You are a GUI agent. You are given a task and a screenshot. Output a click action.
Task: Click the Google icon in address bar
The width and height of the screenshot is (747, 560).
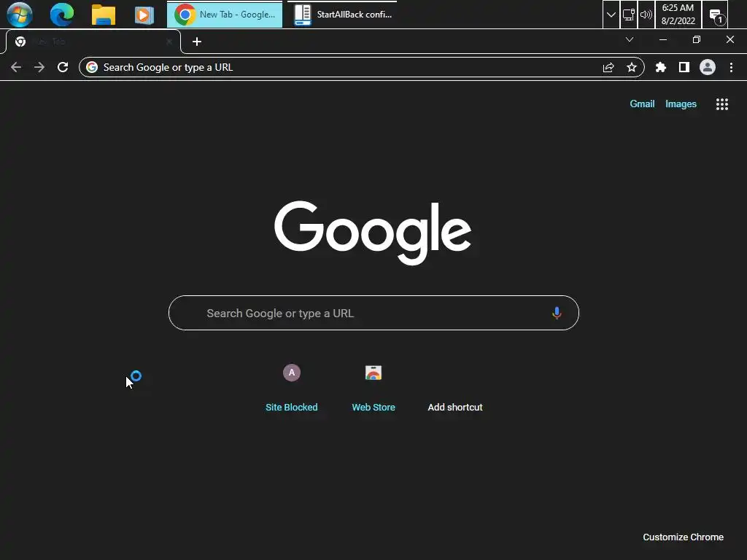click(x=92, y=67)
